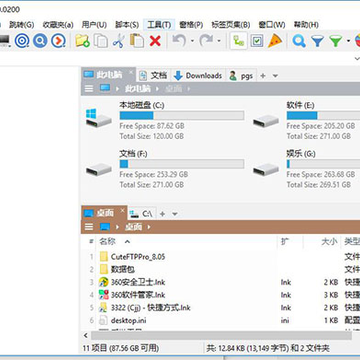
Task: Open the 脚本(S) menu
Action: [x=127, y=25]
